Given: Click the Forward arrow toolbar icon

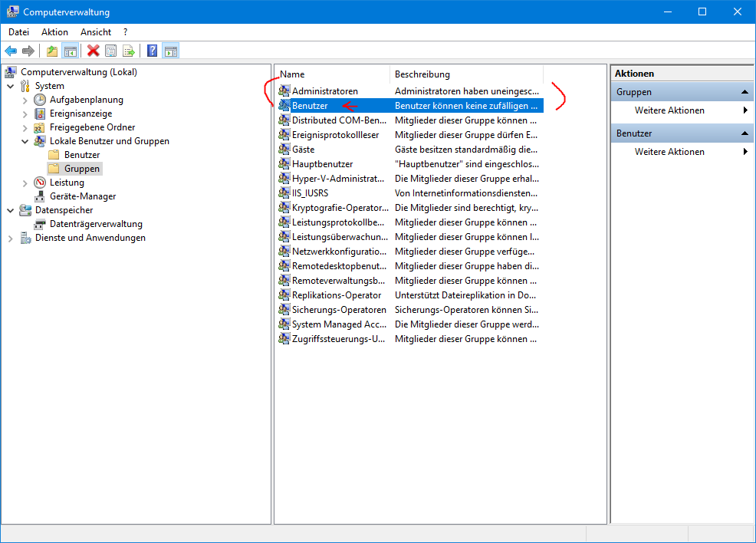Looking at the screenshot, I should click(28, 51).
